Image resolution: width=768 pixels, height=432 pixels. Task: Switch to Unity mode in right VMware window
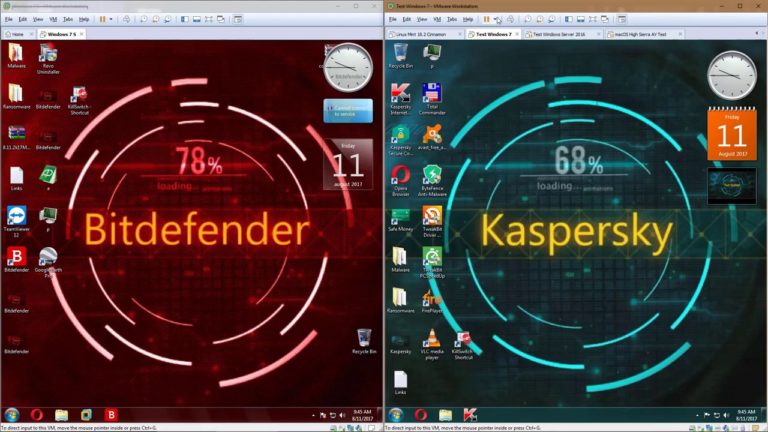pos(605,19)
